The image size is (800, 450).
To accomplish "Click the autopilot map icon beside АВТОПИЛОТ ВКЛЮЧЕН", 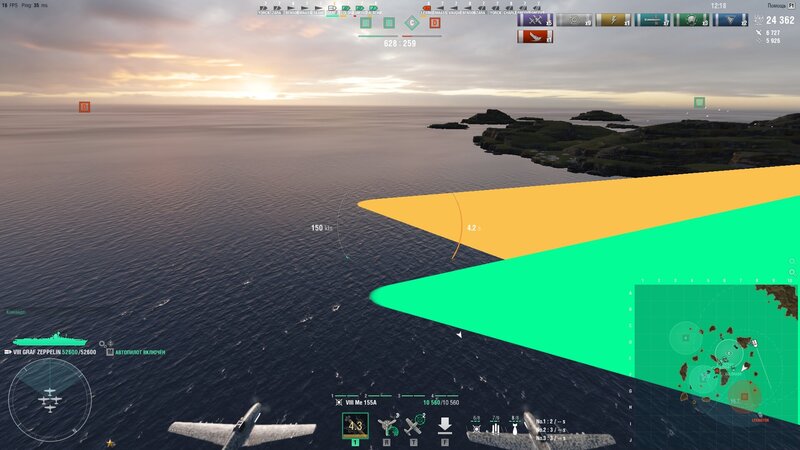I will pos(110,352).
